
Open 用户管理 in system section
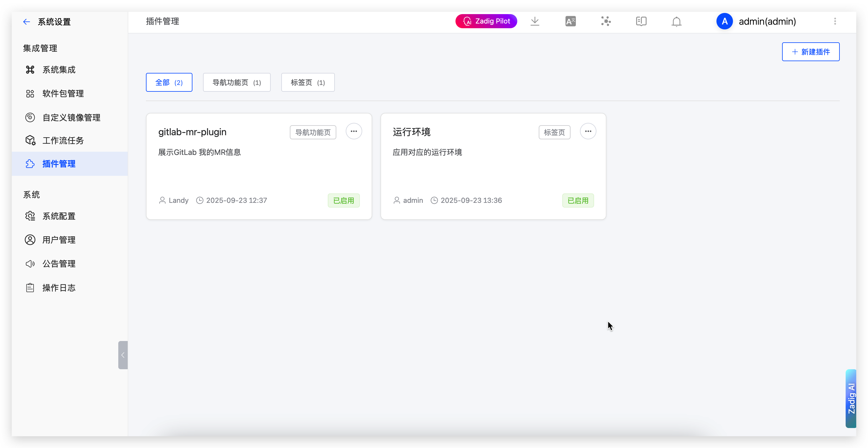[59, 240]
